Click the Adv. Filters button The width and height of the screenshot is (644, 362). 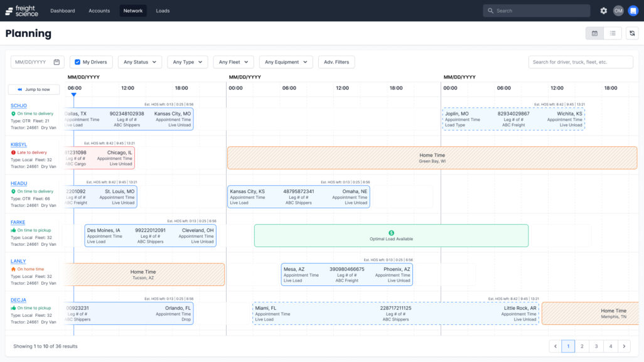point(336,62)
